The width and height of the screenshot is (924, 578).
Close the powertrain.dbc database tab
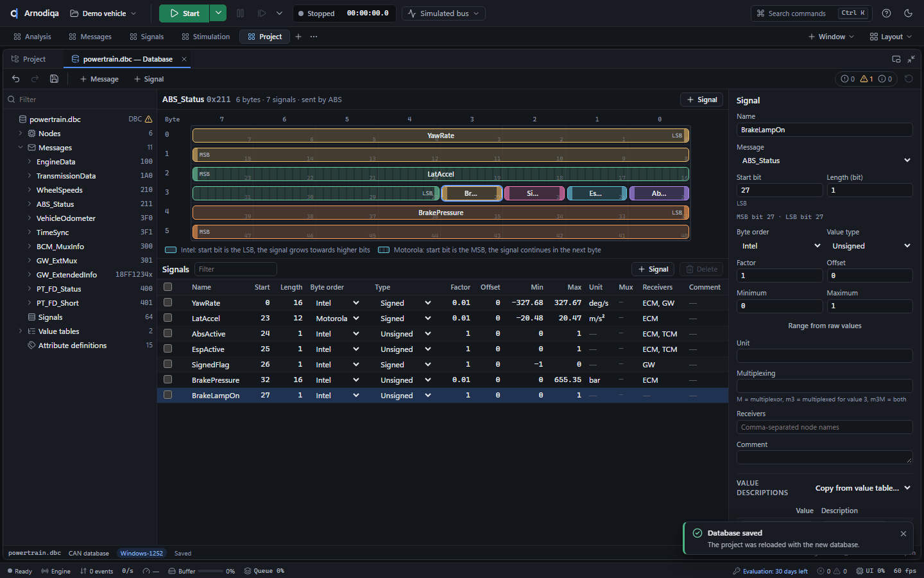tap(184, 59)
